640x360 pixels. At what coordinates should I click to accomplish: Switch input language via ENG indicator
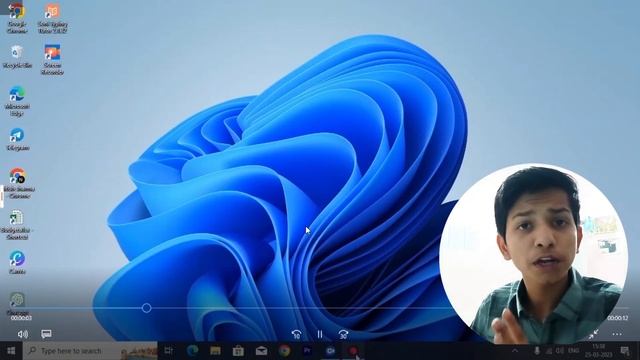573,351
